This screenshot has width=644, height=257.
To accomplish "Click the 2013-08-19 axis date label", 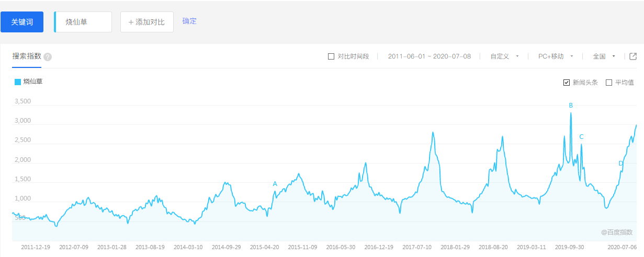I will tap(150, 247).
